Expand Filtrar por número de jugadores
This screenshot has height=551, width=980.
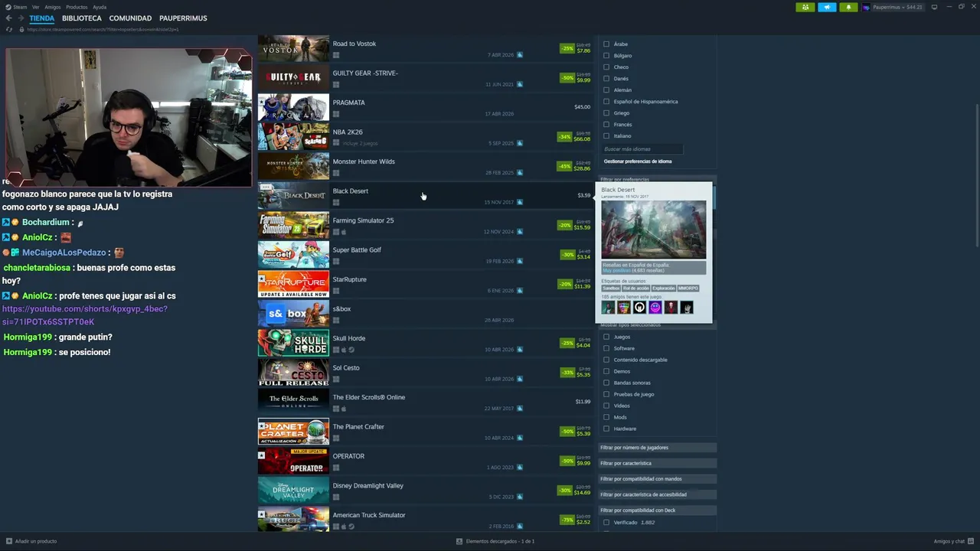click(x=657, y=448)
